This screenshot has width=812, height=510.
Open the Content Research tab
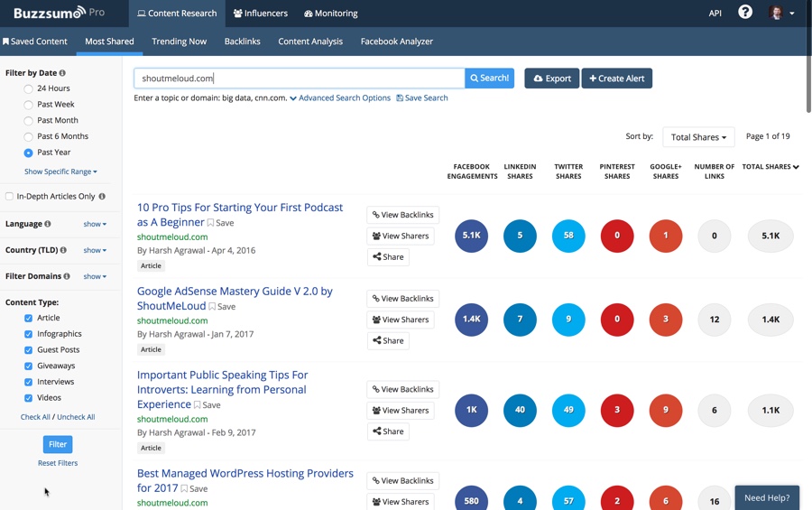pyautogui.click(x=177, y=14)
